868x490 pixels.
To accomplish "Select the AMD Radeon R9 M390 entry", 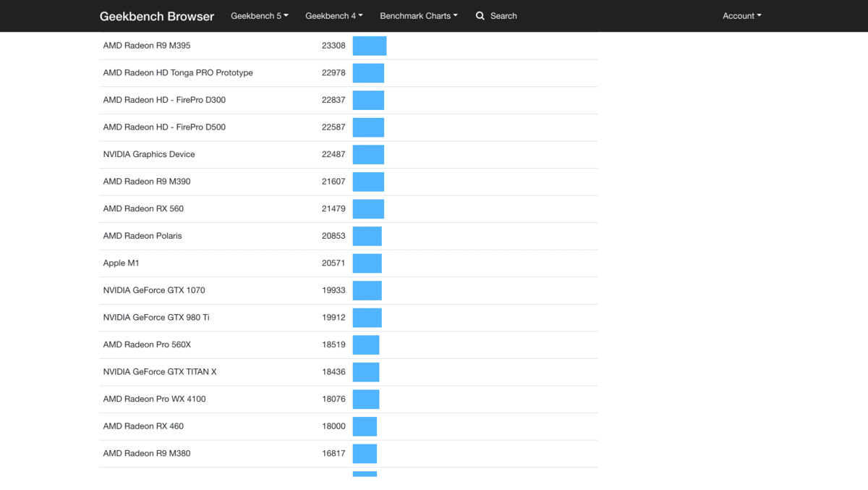I will coord(147,182).
